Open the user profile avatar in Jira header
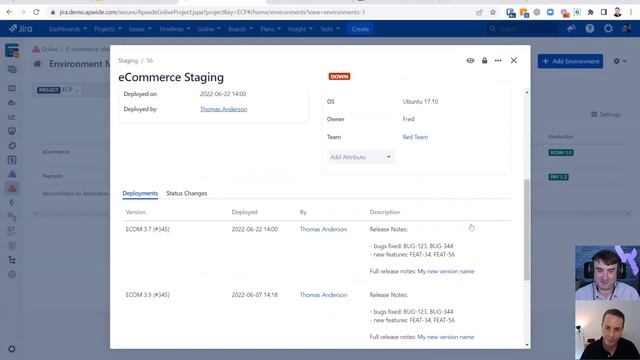The image size is (640, 360). 627,29
